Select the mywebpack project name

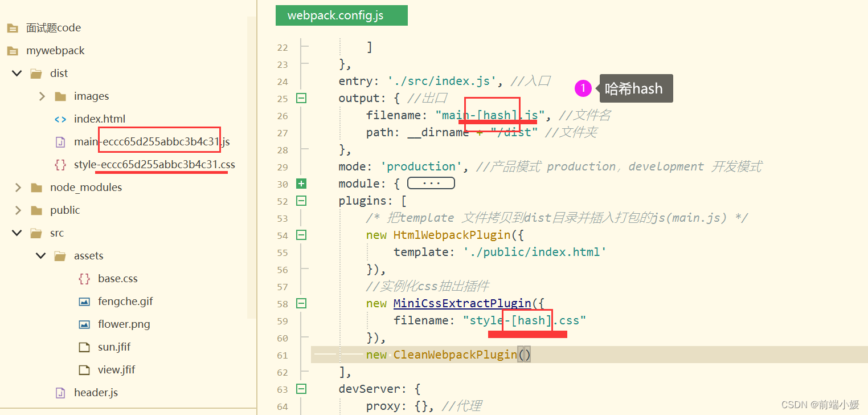point(55,51)
